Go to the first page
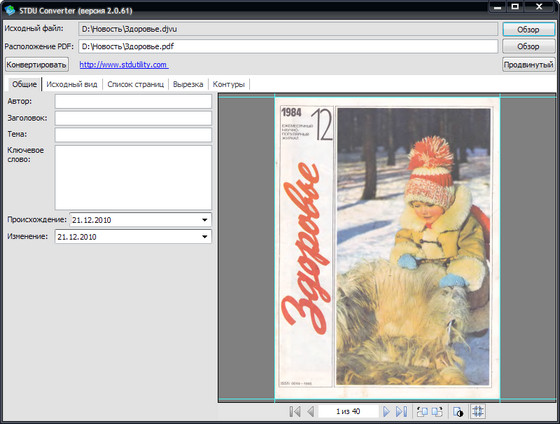The image size is (560, 424). pyautogui.click(x=295, y=411)
